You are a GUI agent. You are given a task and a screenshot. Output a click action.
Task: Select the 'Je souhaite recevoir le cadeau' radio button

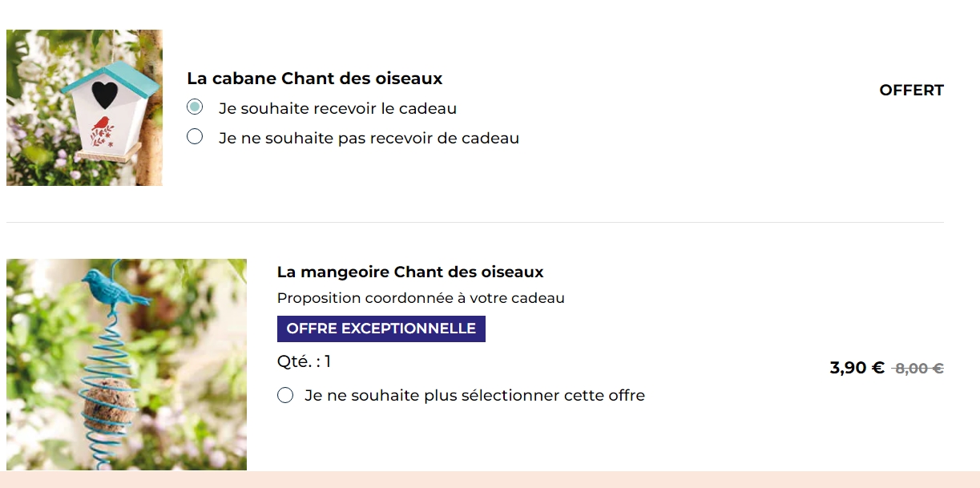(195, 107)
